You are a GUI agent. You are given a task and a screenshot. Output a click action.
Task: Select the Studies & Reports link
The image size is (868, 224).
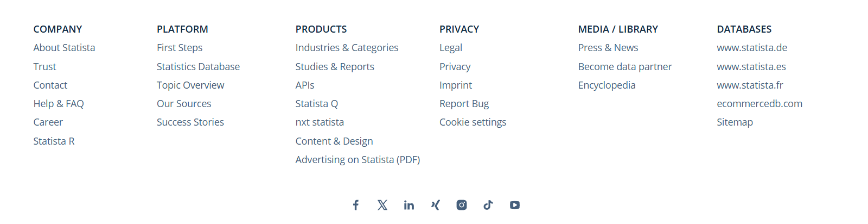[335, 67]
